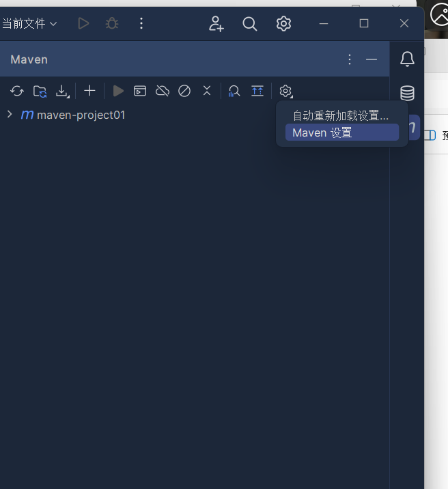Minimize the IDE window
This screenshot has height=489, width=448.
pos(324,23)
